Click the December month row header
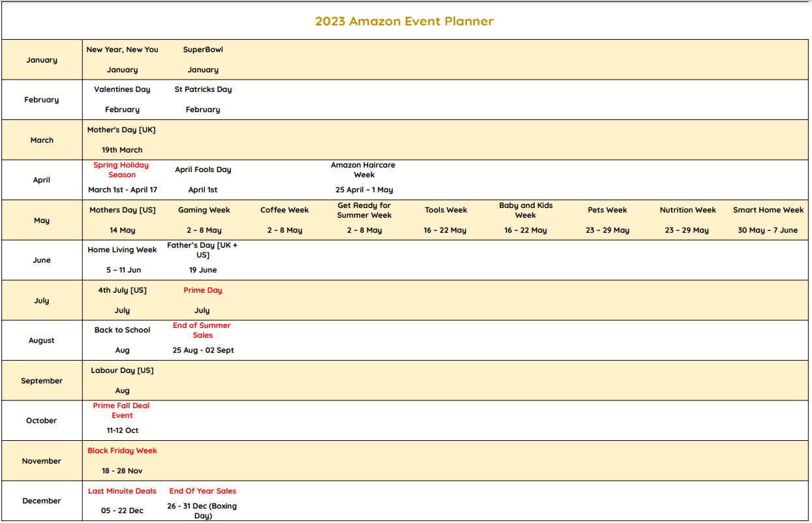 (x=42, y=501)
